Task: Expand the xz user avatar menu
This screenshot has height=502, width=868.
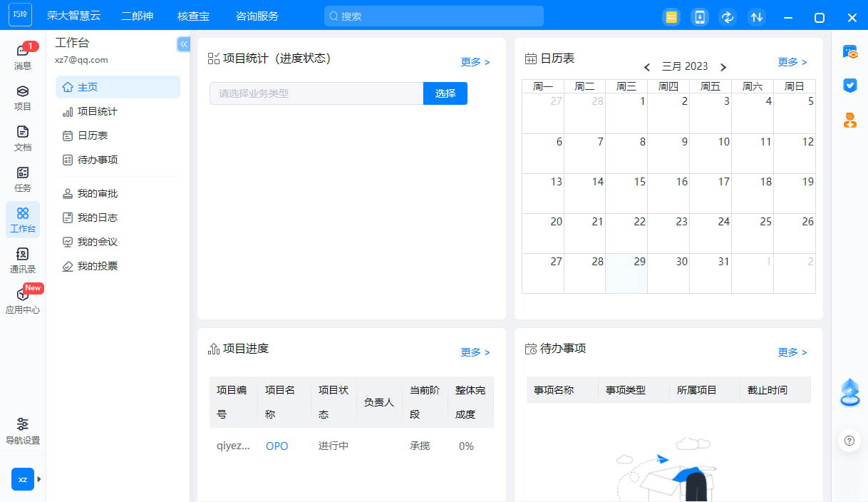Action: (24, 479)
